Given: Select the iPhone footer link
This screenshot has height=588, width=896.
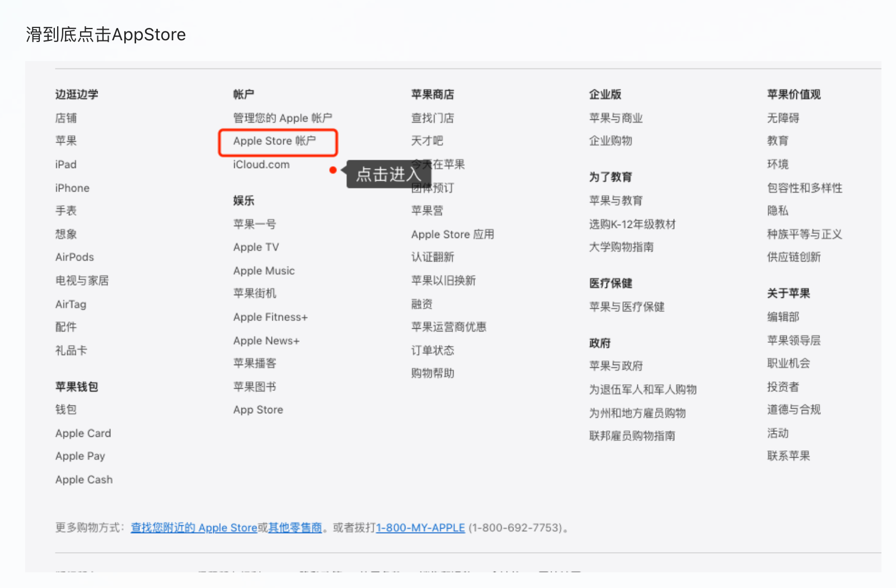Looking at the screenshot, I should [72, 188].
